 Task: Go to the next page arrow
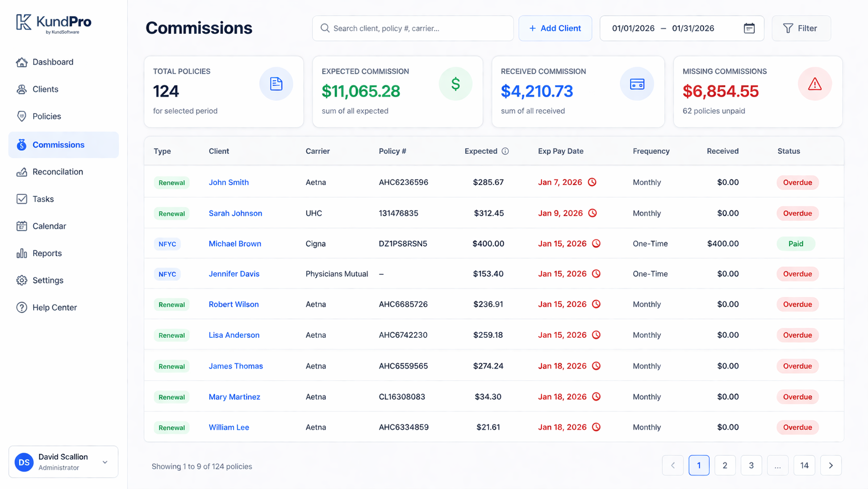(831, 466)
